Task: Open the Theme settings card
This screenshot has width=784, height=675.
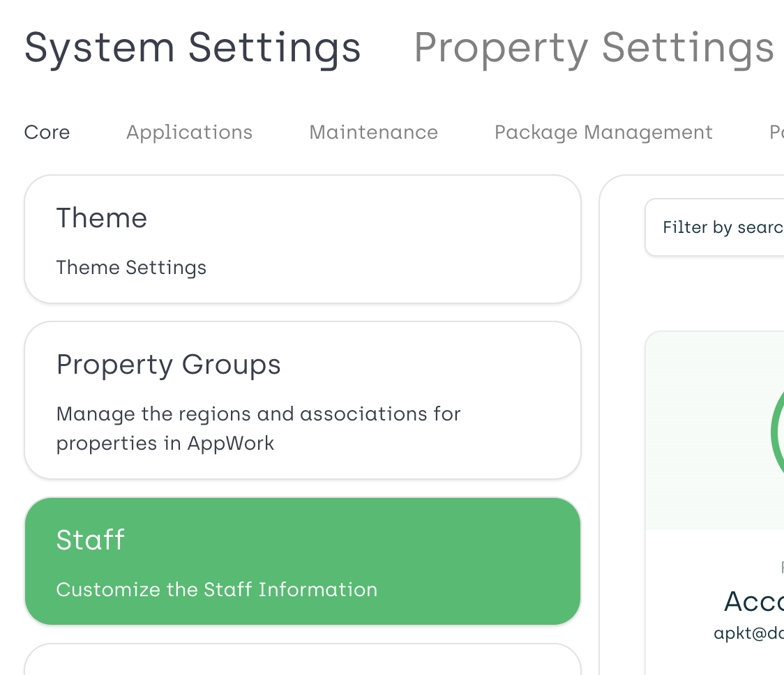Action: point(303,238)
